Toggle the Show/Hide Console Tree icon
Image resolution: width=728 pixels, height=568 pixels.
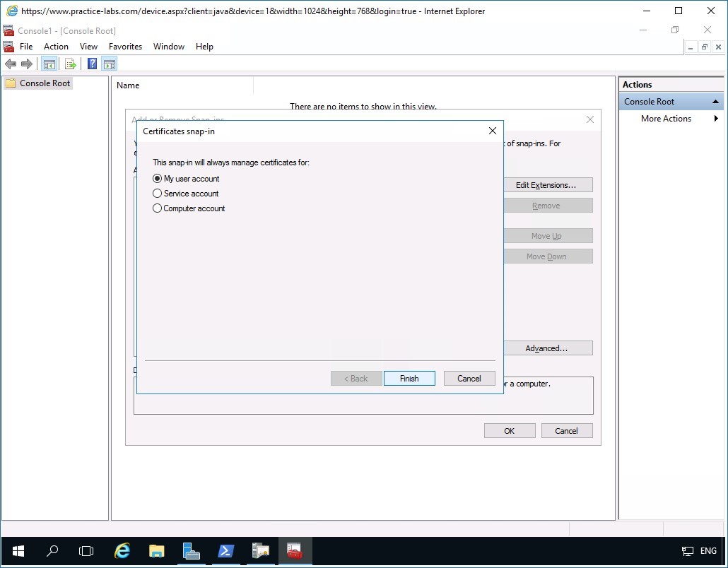(49, 63)
